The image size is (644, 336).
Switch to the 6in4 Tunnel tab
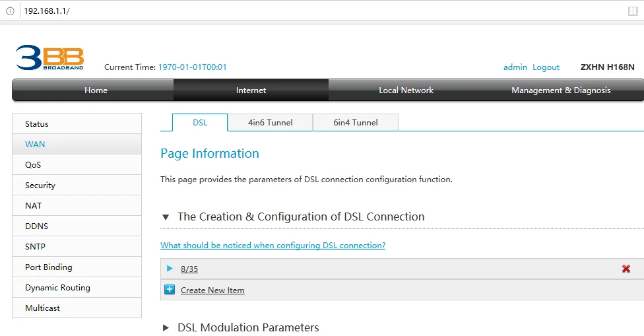point(356,123)
